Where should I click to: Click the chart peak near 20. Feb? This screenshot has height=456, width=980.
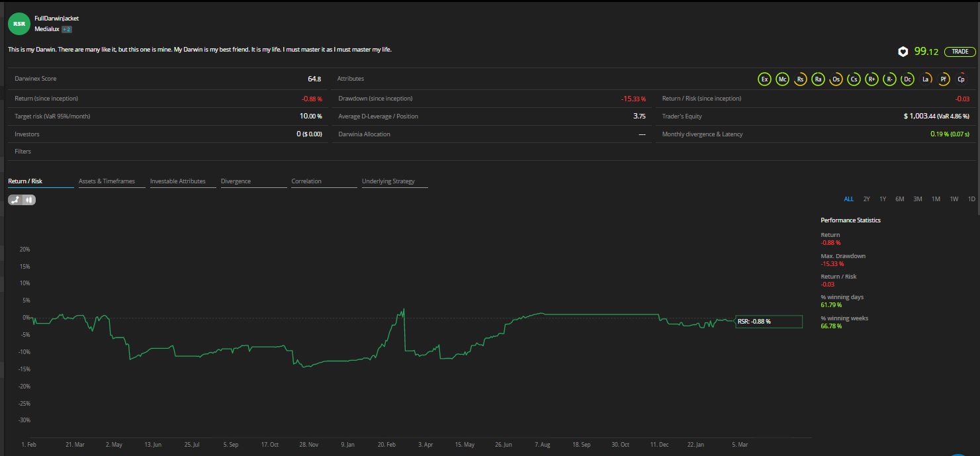pos(403,309)
